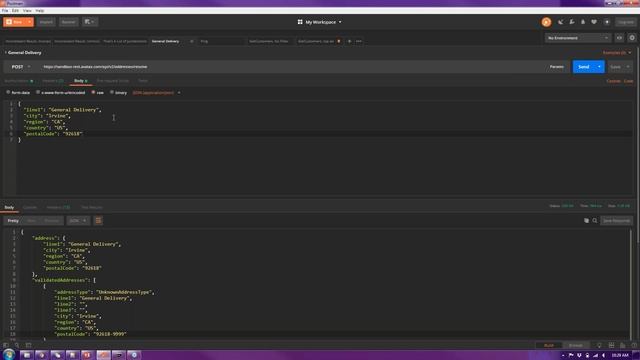Open the Pre-request Script tab
The width and height of the screenshot is (640, 360).
coord(113,81)
